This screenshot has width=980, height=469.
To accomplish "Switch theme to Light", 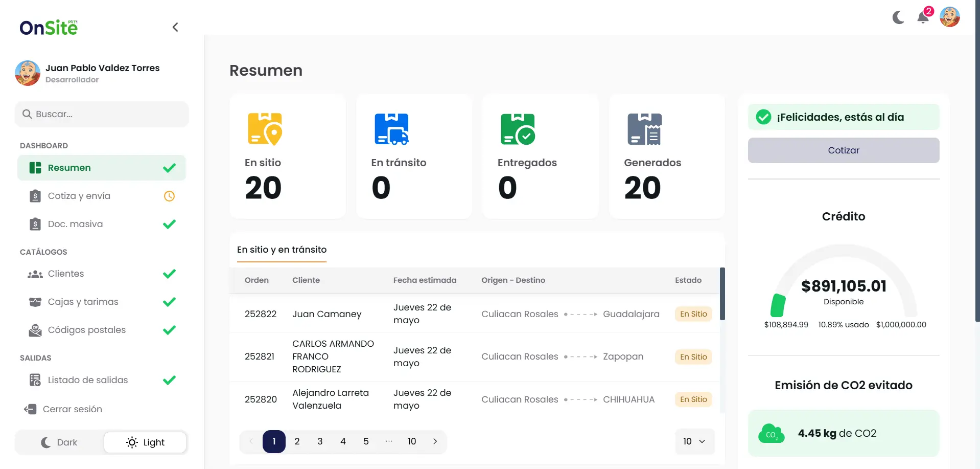I will coord(145,442).
